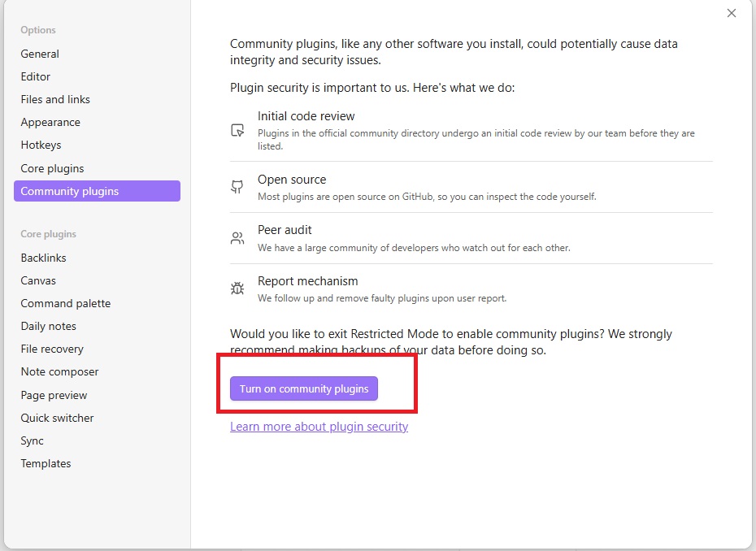Click the Report mechanism bug icon
The height and width of the screenshot is (551, 756).
237,289
